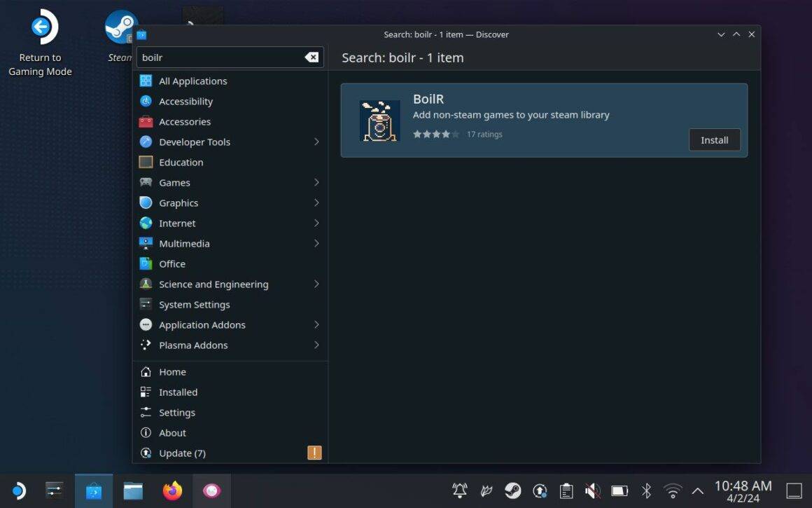Expand the Graphics subcategories arrow
The height and width of the screenshot is (508, 812).
coord(316,202)
